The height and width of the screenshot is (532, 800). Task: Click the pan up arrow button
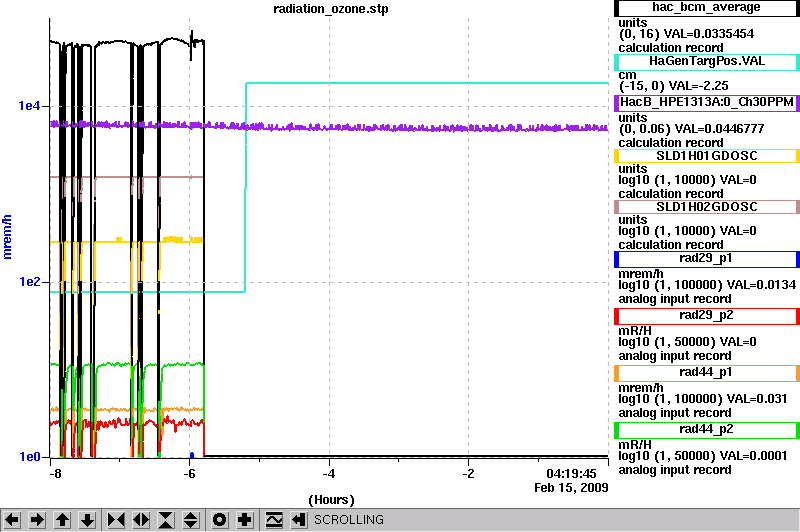click(62, 520)
